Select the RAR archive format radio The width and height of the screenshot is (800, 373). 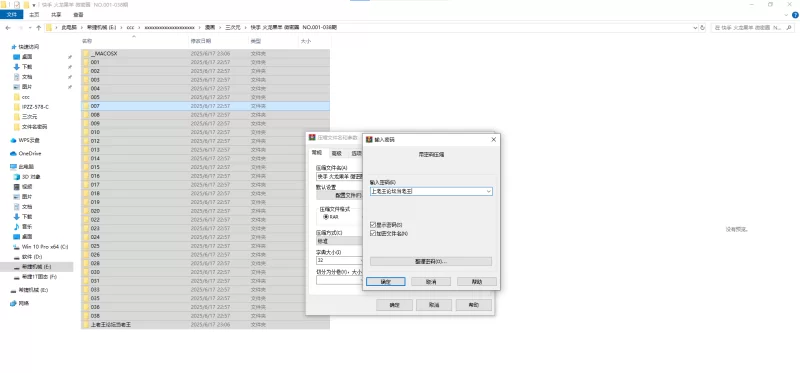[x=326, y=217]
